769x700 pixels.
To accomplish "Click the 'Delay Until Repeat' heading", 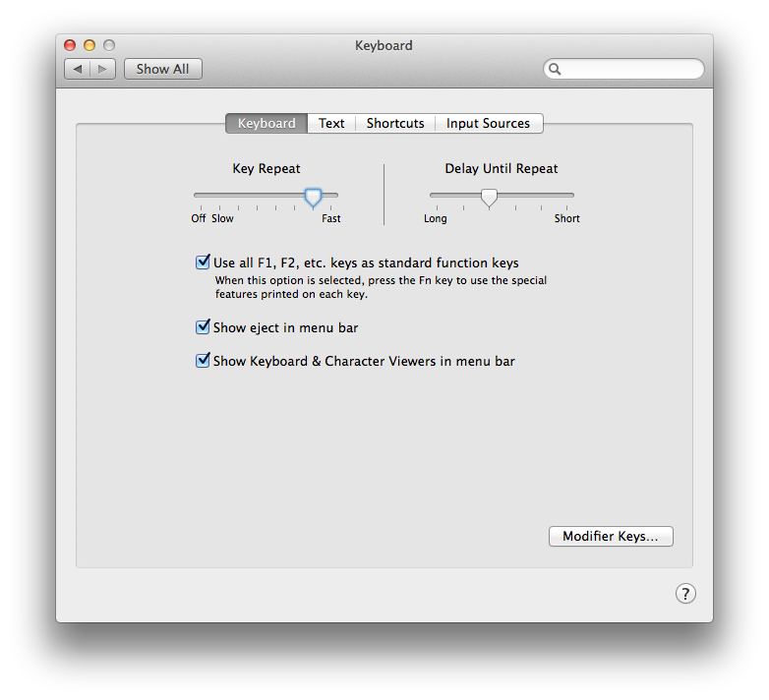I will 502,169.
